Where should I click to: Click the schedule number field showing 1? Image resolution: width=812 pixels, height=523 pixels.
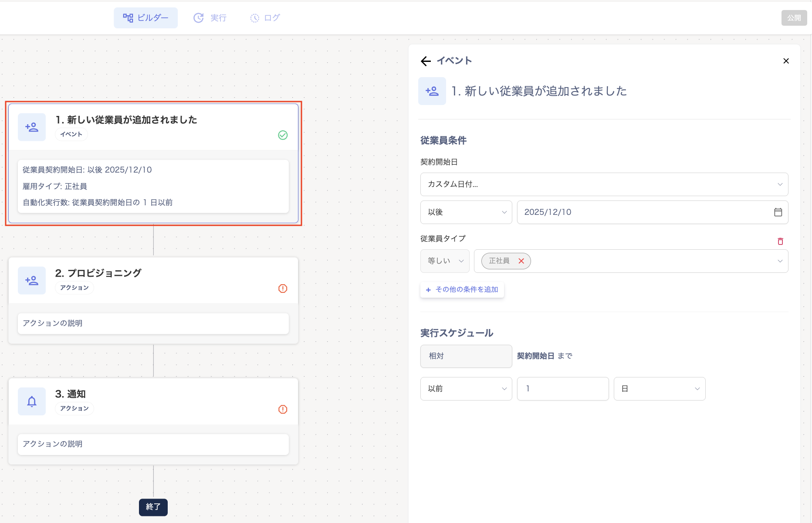point(563,389)
